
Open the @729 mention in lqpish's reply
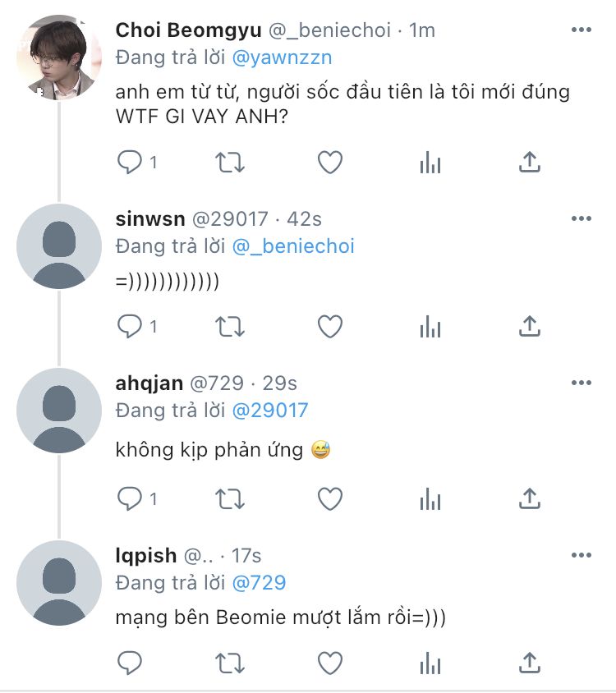(259, 583)
